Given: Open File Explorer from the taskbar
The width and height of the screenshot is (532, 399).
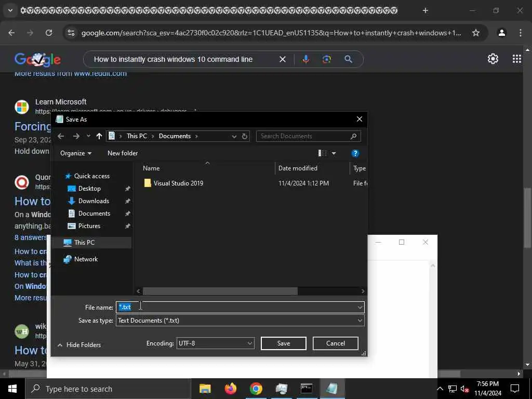Looking at the screenshot, I should point(205,389).
